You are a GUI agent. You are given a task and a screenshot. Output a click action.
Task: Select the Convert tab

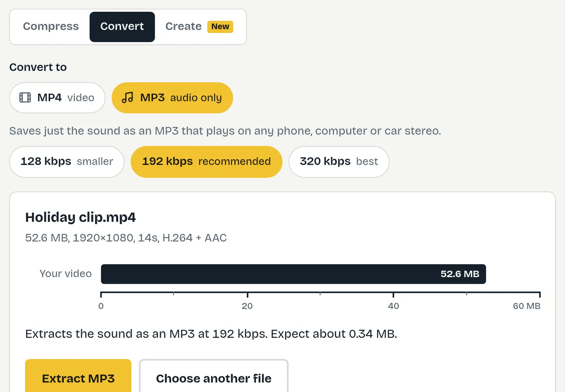122,27
